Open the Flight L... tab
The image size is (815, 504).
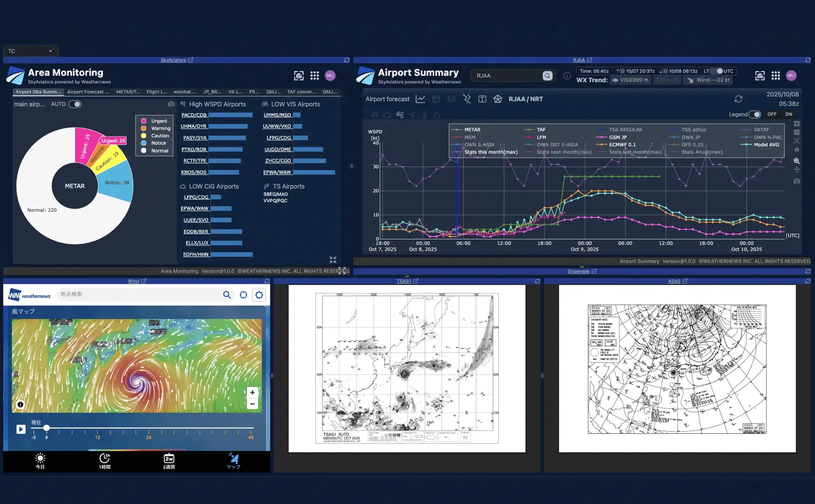157,92
